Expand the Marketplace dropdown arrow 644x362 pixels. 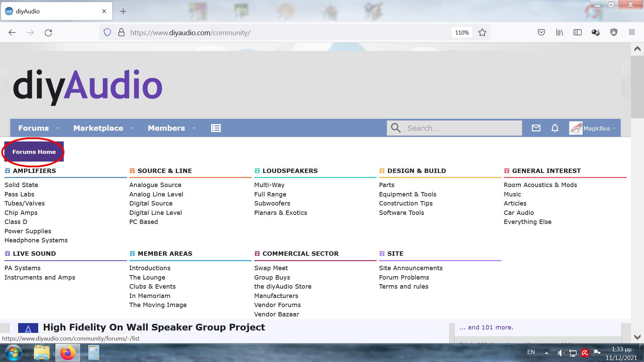(x=132, y=128)
